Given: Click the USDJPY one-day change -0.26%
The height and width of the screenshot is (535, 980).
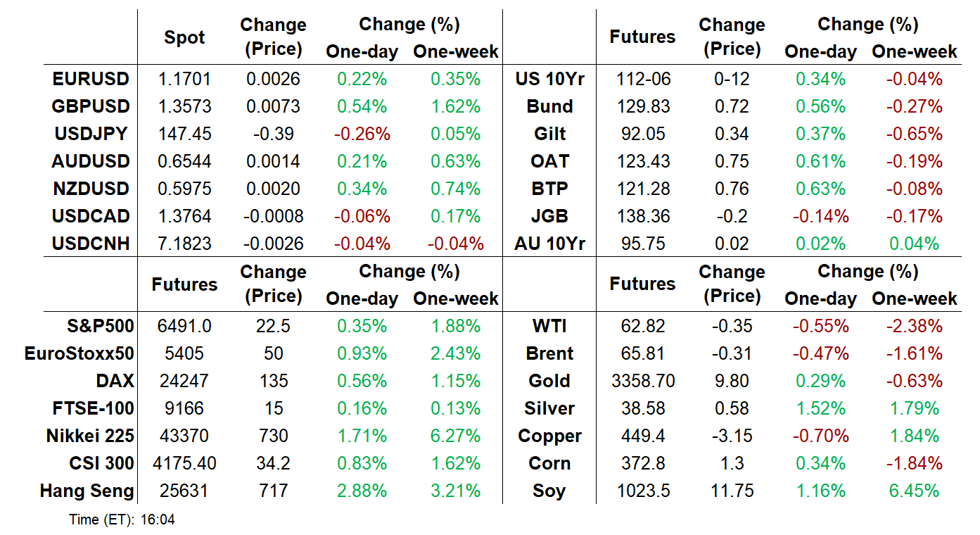Looking at the screenshot, I should click(x=362, y=134).
